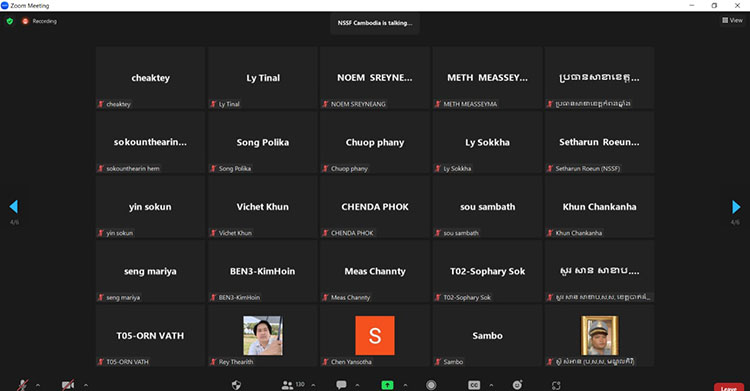Screen dimensions: 750x391
Task: Click the Record circle icon
Action: [431, 385]
